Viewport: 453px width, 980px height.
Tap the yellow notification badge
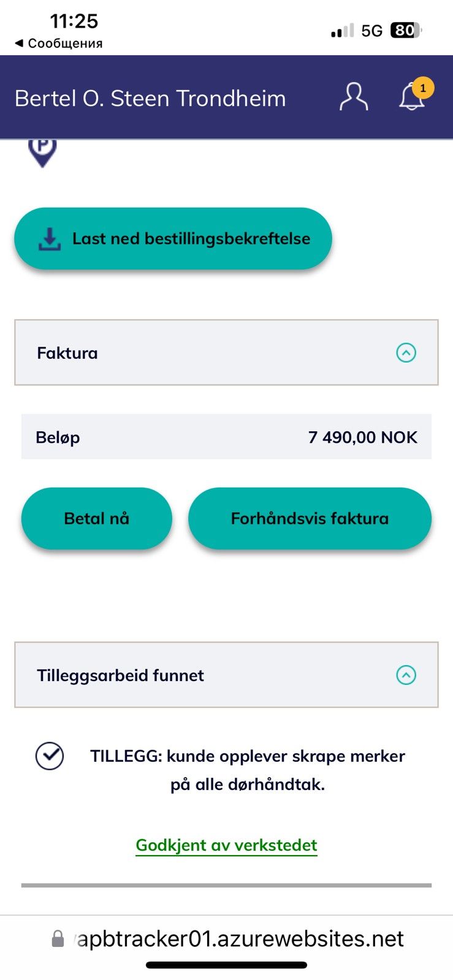coord(423,88)
